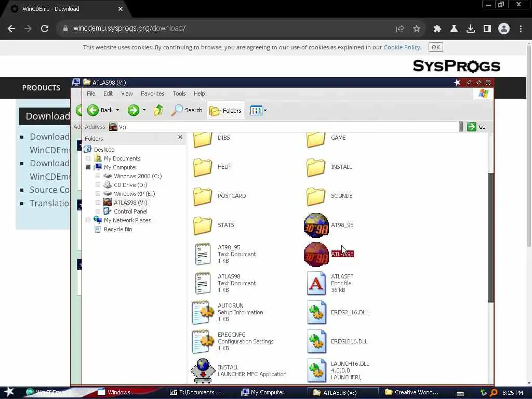Select Windows XP (E:) in folder tree
This screenshot has height=399, width=532.
(x=135, y=194)
